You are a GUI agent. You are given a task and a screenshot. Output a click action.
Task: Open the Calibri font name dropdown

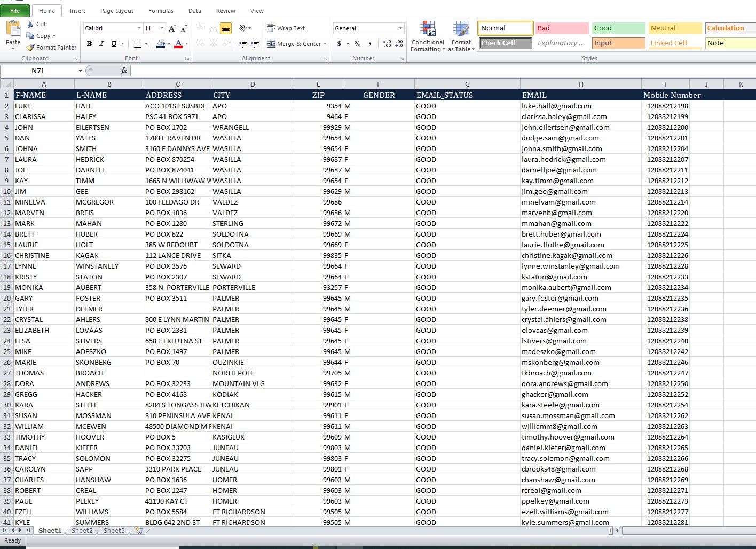[x=139, y=28]
